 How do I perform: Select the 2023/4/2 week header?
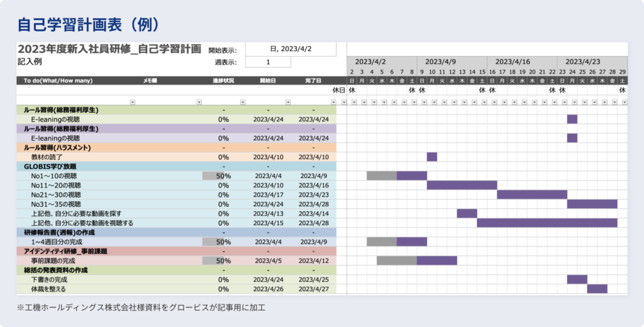[370, 62]
